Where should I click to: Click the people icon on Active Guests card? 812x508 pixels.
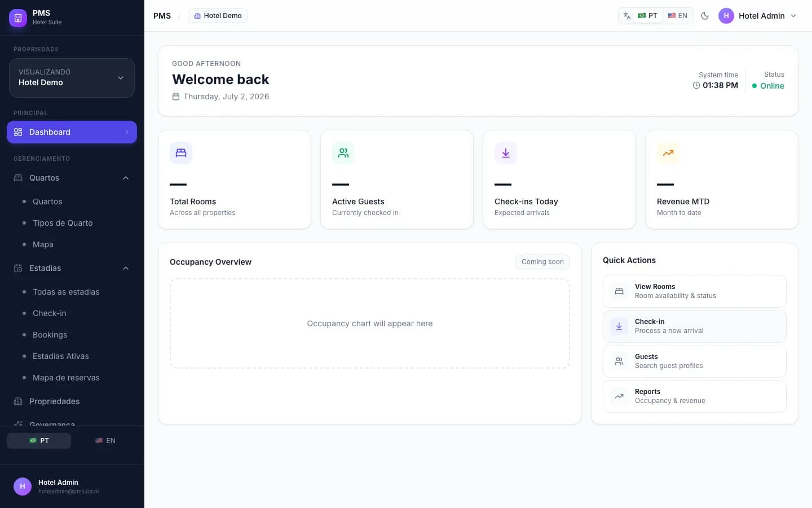point(343,153)
